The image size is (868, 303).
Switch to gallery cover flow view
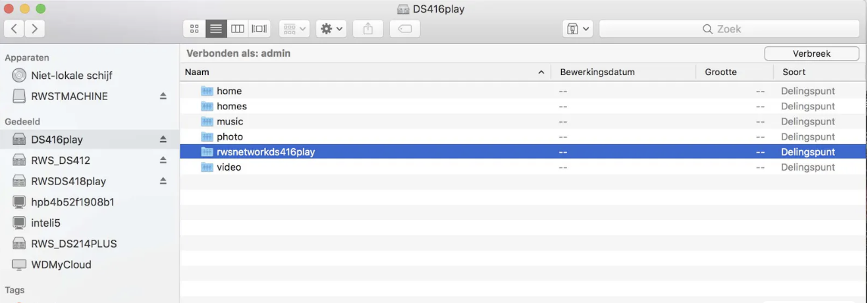pyautogui.click(x=259, y=29)
